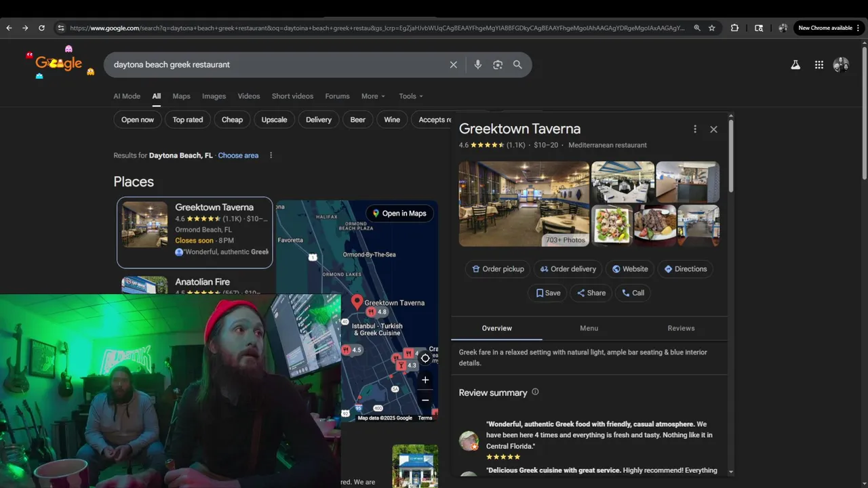This screenshot has height=488, width=868.
Task: Get Directions to Greektown Taverna
Action: coord(686,269)
